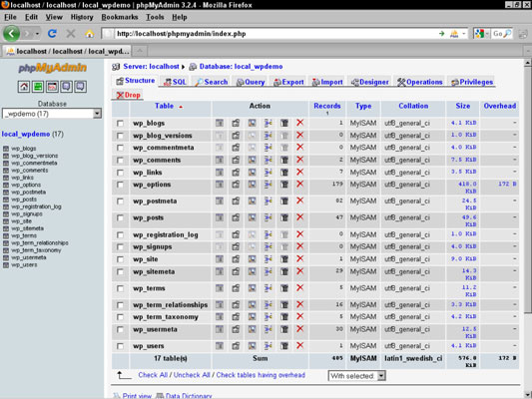Check the wp_terms checkbox

tap(120, 288)
